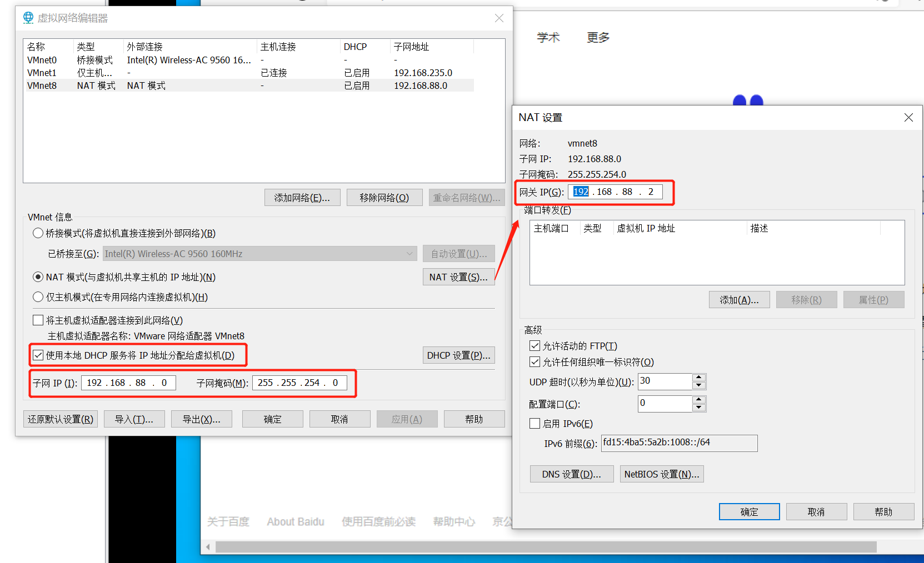Image resolution: width=924 pixels, height=563 pixels.
Task: Click 帮助 in NAT 设置 dialog
Action: tap(884, 512)
